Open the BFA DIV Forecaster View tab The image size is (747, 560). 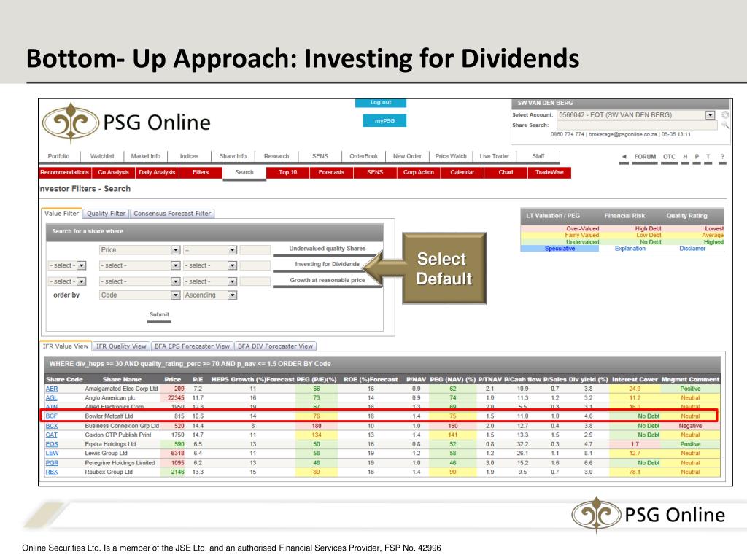pyautogui.click(x=275, y=346)
